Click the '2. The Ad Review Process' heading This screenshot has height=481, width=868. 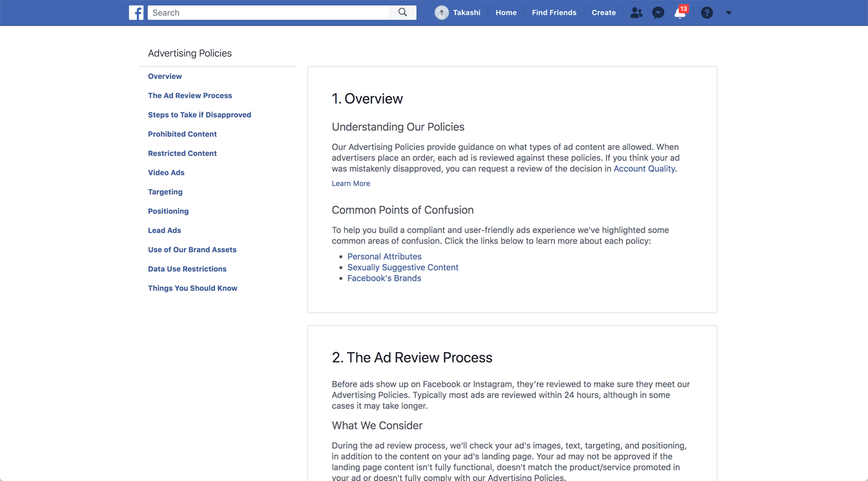[412, 358]
